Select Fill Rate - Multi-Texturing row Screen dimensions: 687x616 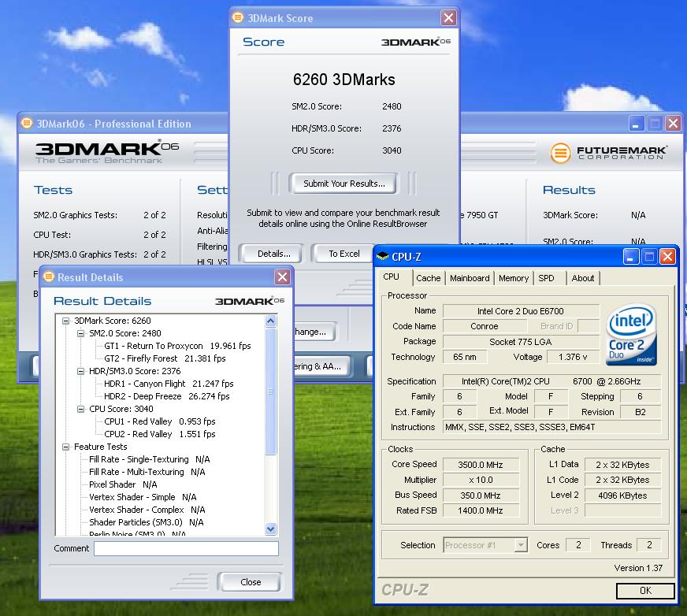147,472
